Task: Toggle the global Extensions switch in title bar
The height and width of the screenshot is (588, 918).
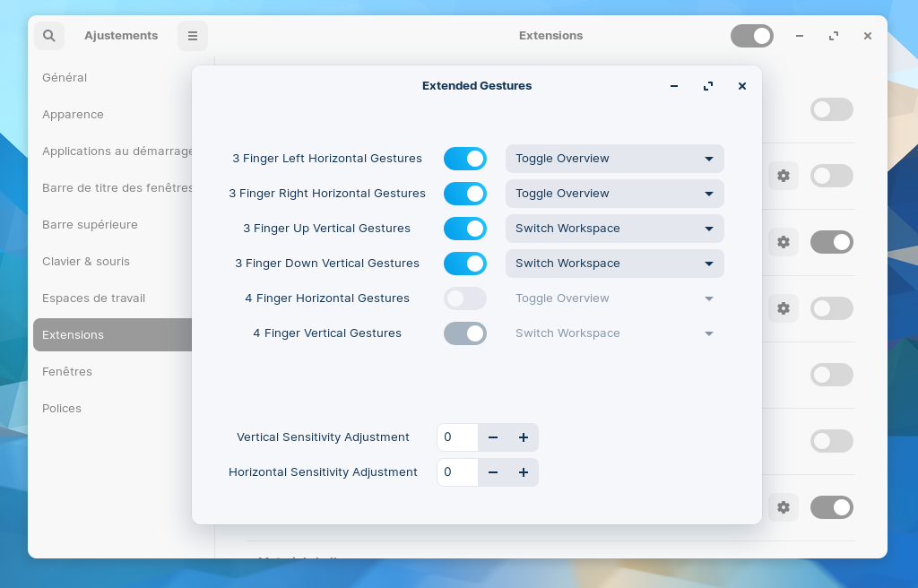Action: pyautogui.click(x=752, y=36)
